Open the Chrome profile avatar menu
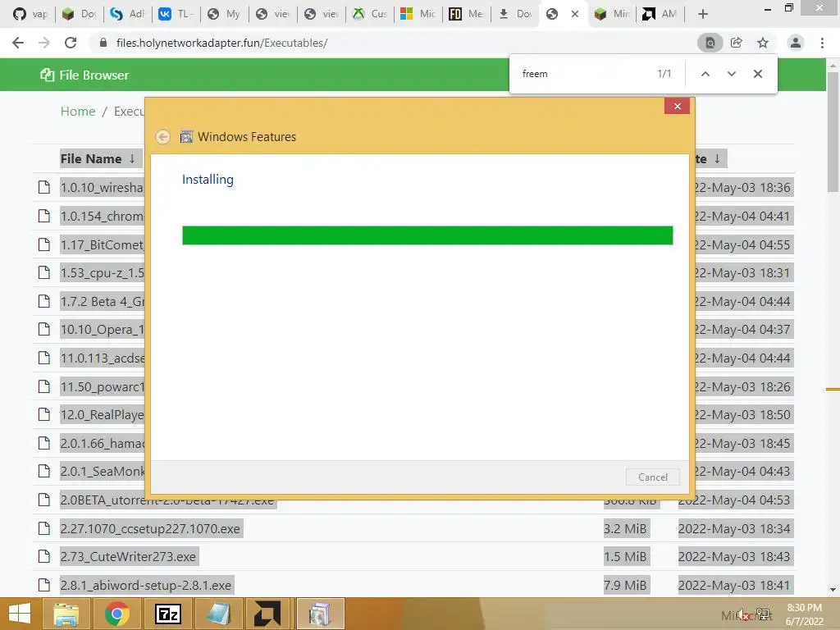The height and width of the screenshot is (630, 840). tap(796, 43)
